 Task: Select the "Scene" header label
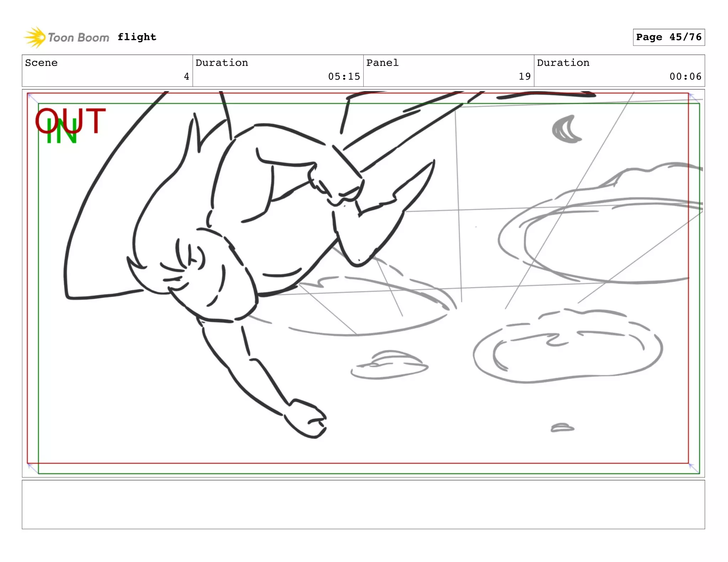41,63
